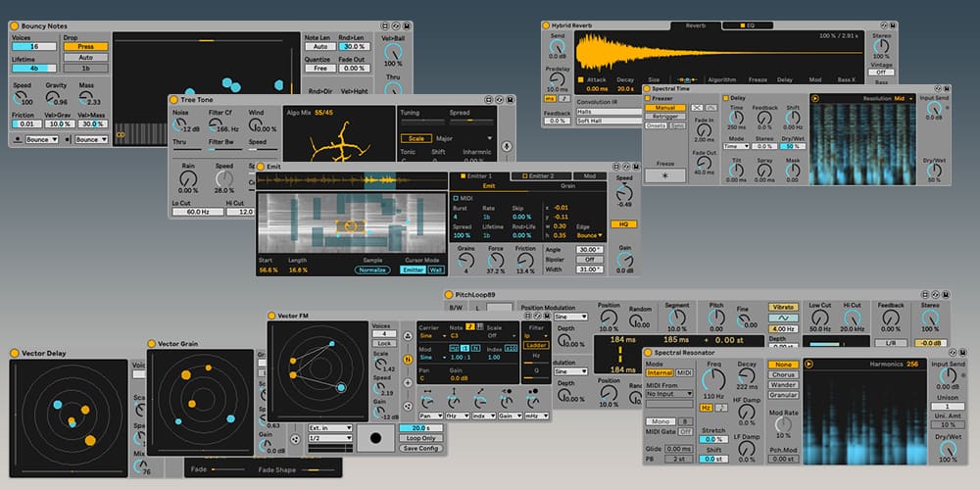Click vertical arrows icon in Vector FM
Viewport: 980px width, 490px height.
point(454,392)
